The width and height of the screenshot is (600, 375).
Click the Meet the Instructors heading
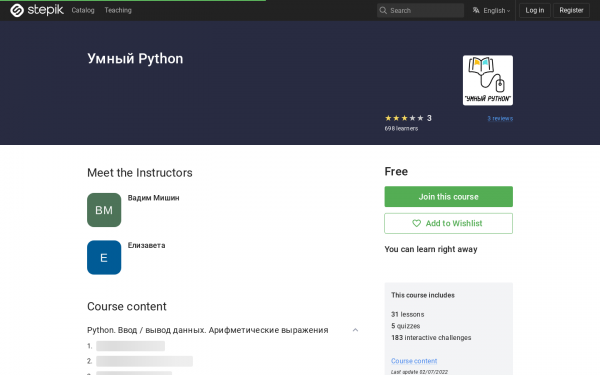tap(140, 173)
